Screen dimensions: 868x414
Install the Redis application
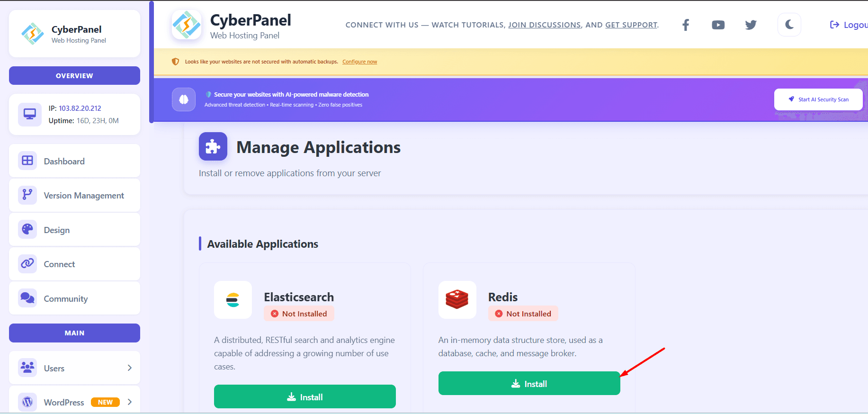[529, 384]
